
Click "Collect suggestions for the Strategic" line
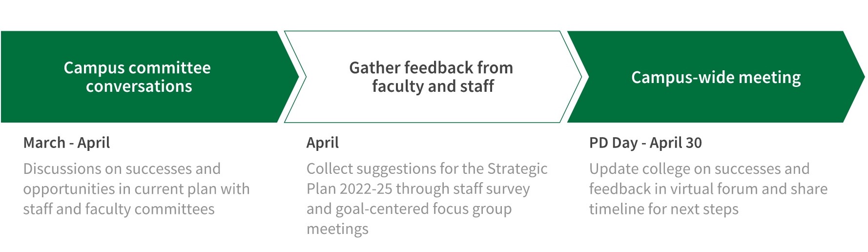coord(427,169)
